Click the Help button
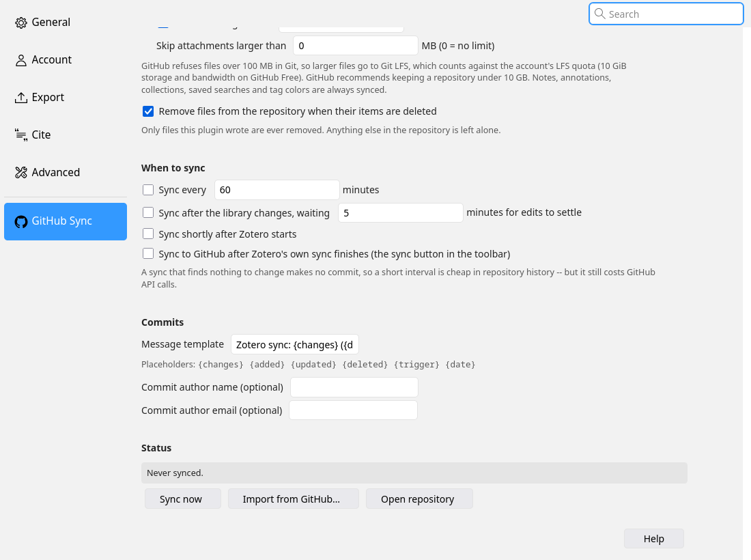Image resolution: width=751 pixels, height=560 pixels. pyautogui.click(x=654, y=538)
